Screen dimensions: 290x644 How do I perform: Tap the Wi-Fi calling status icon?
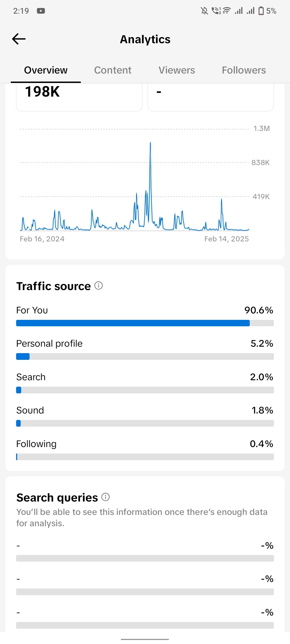pyautogui.click(x=216, y=11)
